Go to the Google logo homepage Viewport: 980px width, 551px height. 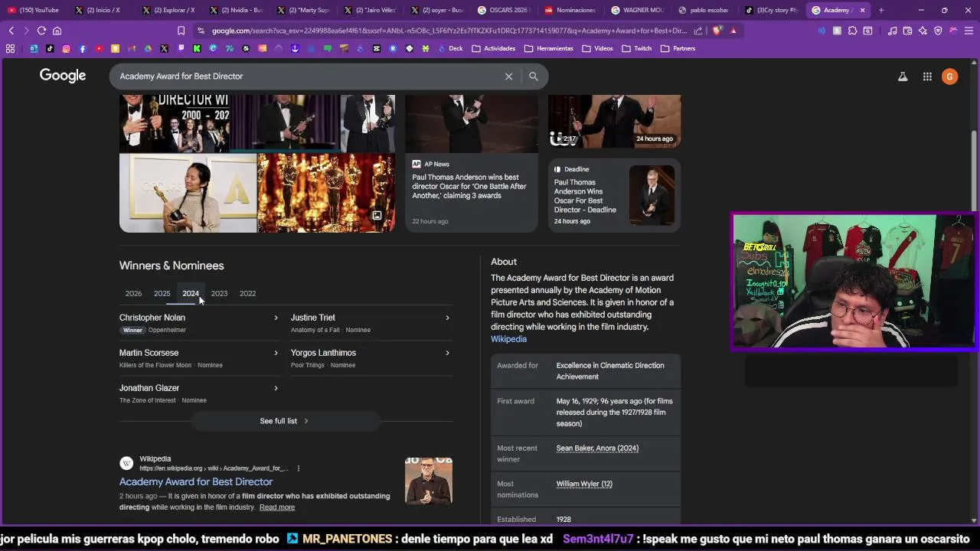coord(63,76)
